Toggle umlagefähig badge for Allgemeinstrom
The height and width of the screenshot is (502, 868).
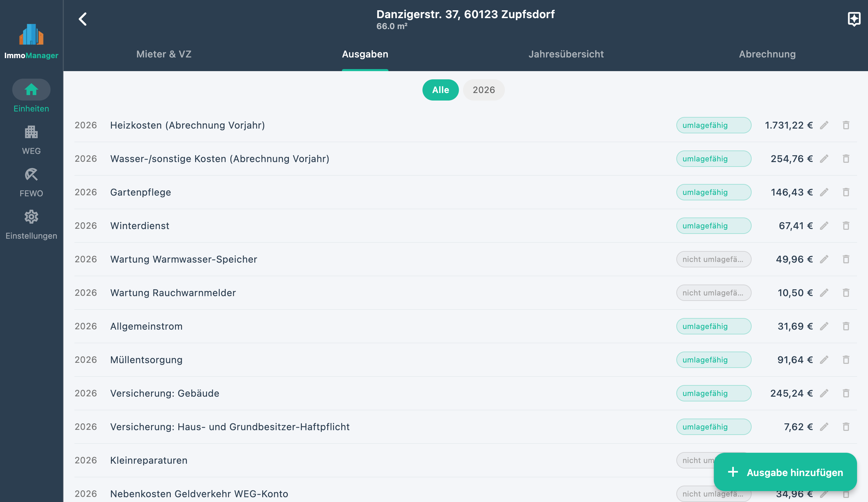tap(714, 326)
